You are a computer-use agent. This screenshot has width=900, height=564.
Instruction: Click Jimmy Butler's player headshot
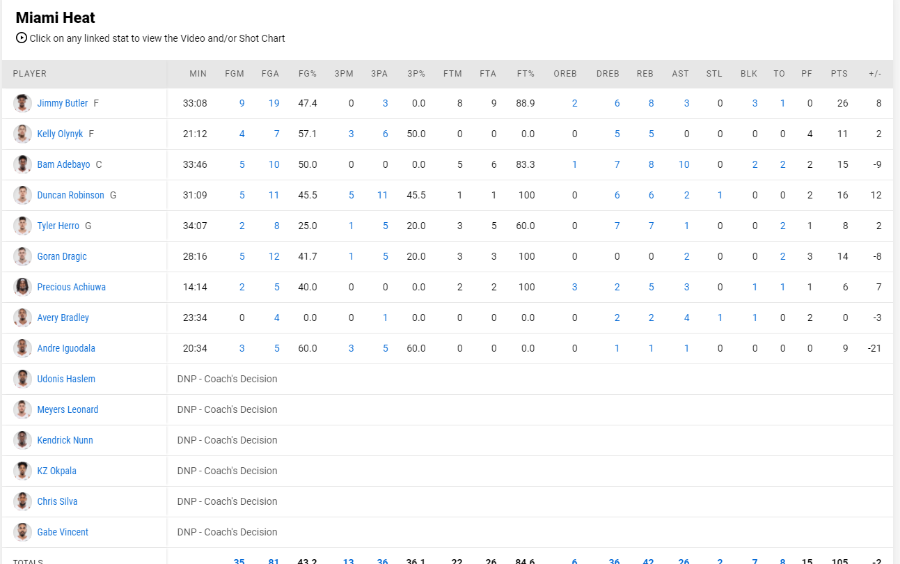click(22, 103)
